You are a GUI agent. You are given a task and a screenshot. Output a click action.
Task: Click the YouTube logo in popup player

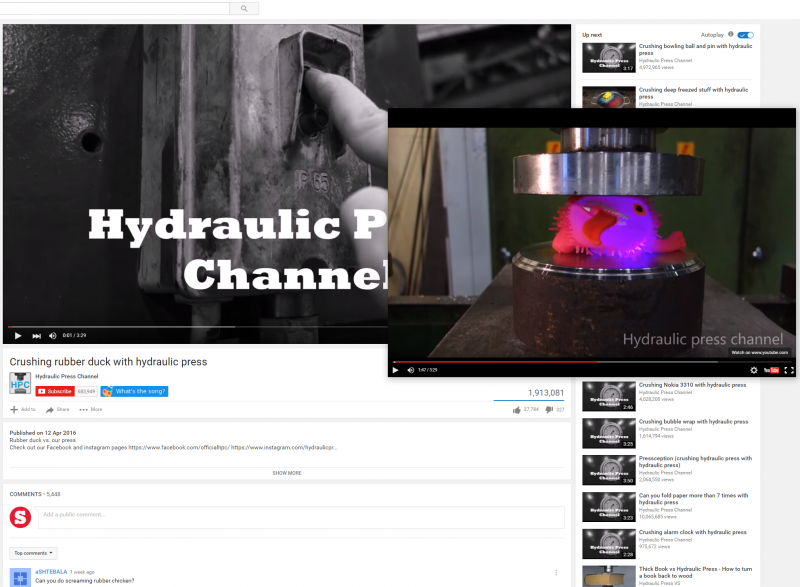(771, 370)
